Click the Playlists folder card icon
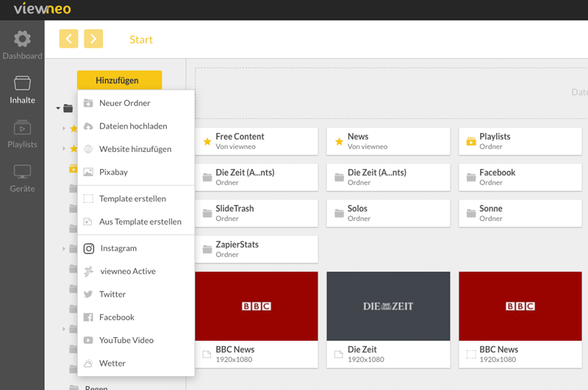This screenshot has width=588, height=390. click(471, 142)
